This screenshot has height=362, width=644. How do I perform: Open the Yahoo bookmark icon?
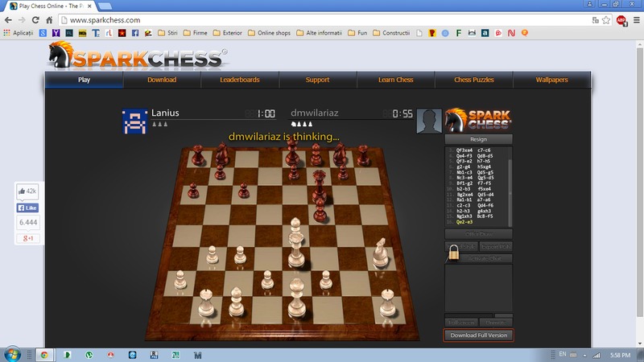click(56, 33)
